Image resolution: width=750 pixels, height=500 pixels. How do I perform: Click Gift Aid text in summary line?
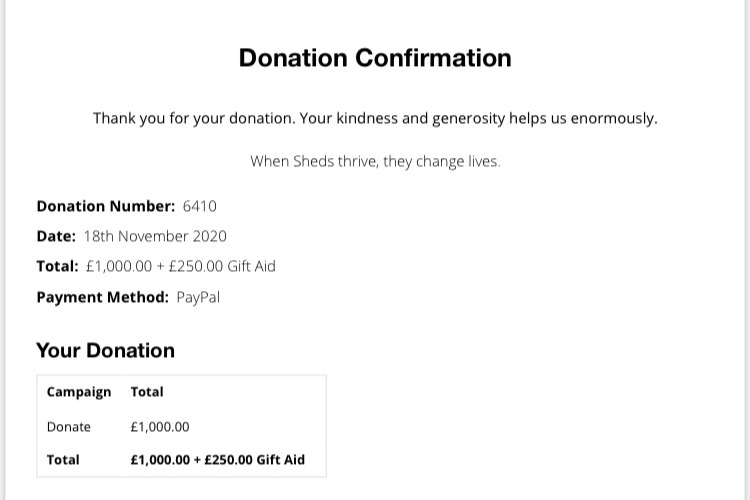(251, 266)
